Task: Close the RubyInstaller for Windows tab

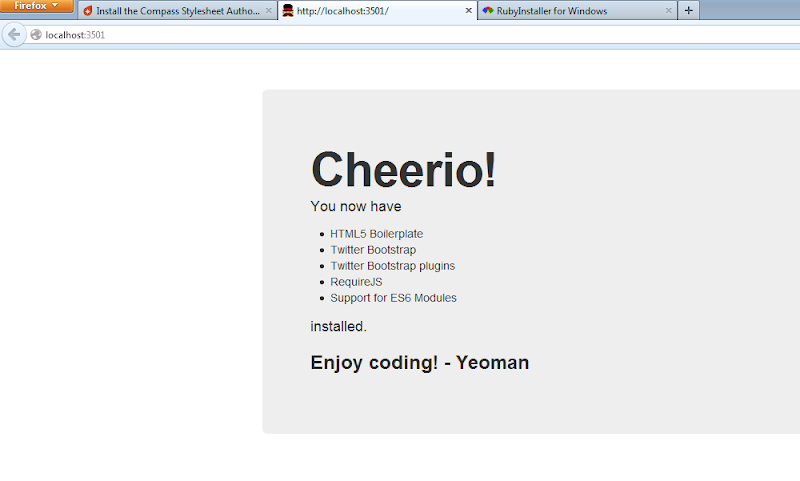Action: click(668, 11)
